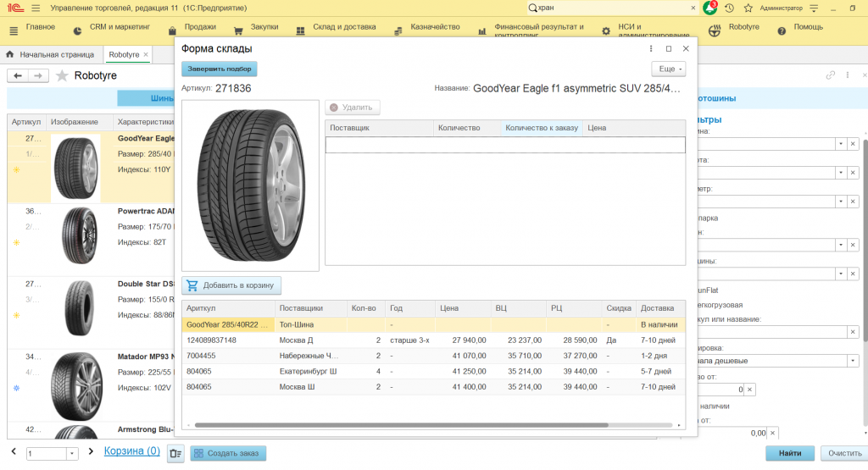Select row with article 124089837148

click(433, 340)
